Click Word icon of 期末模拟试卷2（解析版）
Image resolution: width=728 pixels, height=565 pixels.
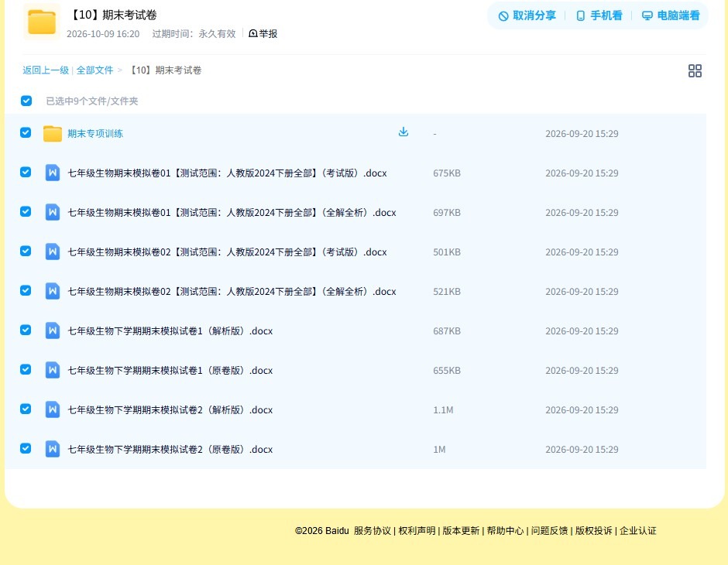(x=53, y=409)
